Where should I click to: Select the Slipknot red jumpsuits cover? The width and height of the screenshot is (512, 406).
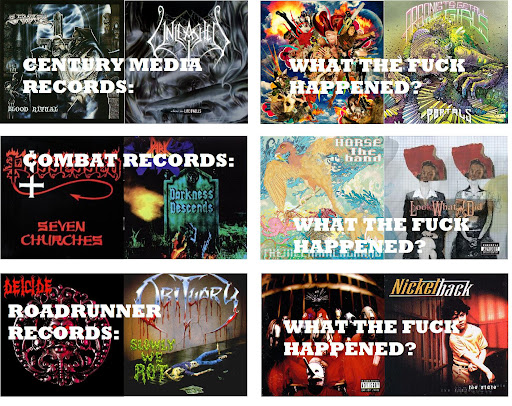pyautogui.click(x=323, y=335)
